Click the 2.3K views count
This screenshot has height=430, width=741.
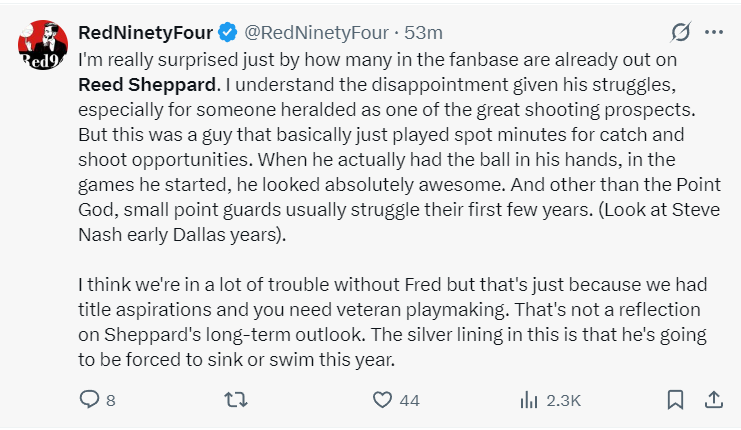[x=564, y=401]
